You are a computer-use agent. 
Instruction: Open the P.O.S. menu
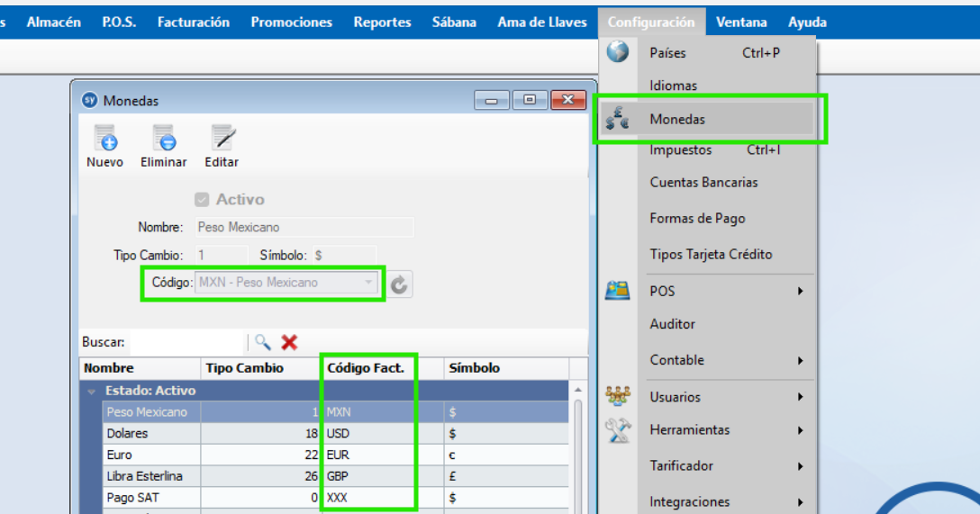119,22
